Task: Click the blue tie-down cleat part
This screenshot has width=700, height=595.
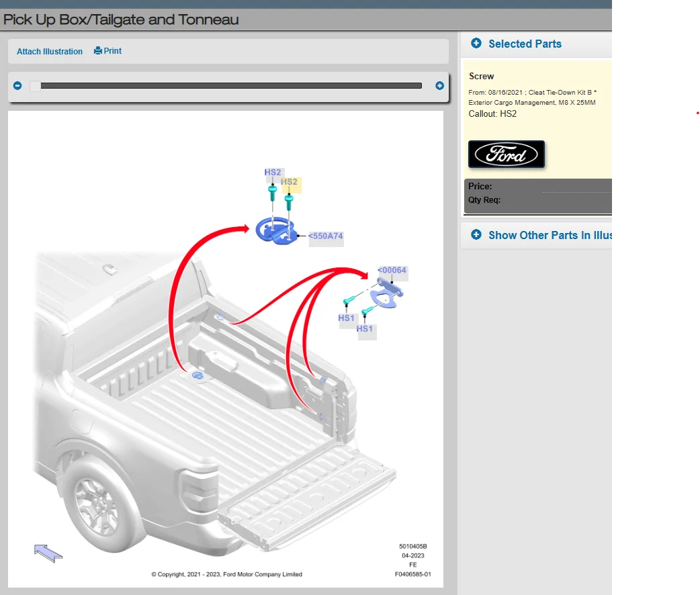Action: coord(276,231)
